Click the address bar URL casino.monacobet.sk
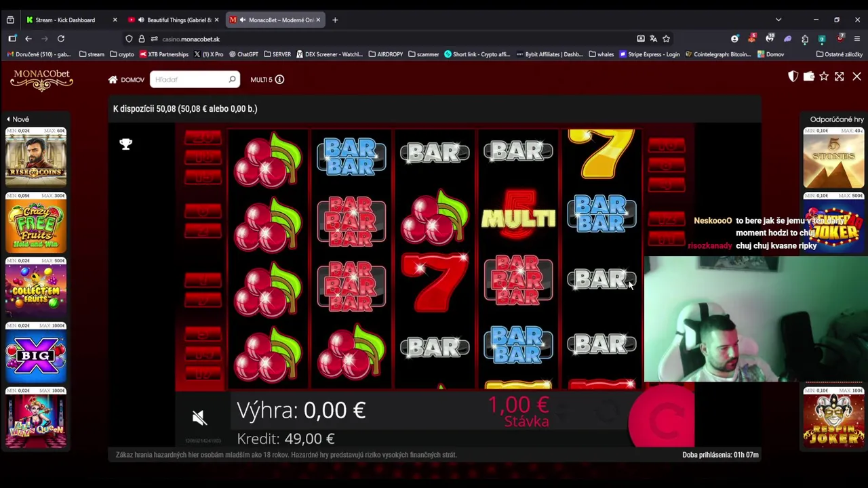 click(191, 39)
